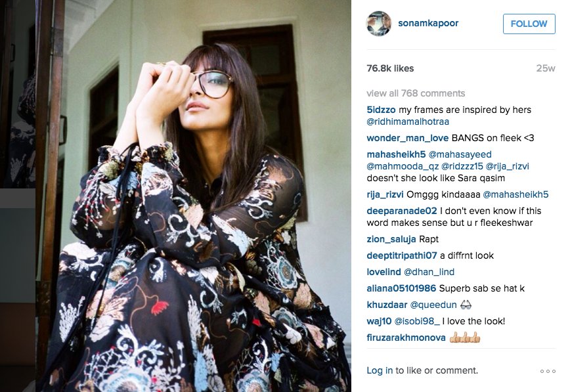The width and height of the screenshot is (570, 392).
Task: Open the three-dot more options menu
Action: [x=548, y=371]
